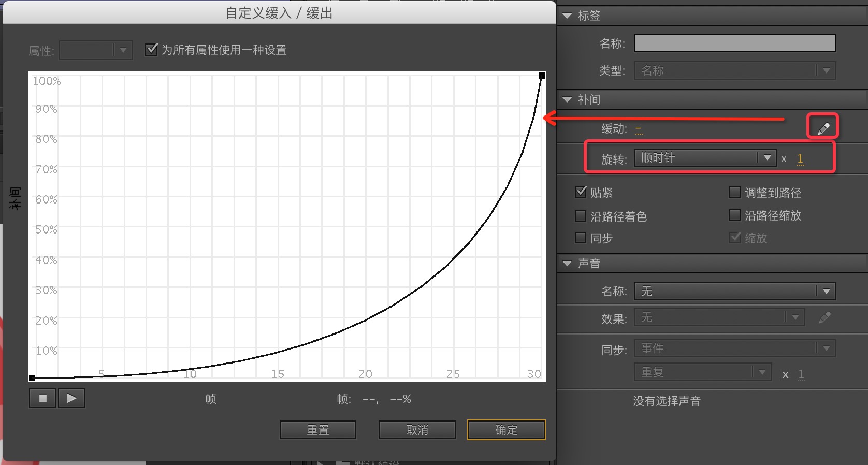Collapse the 补间 section
868x465 pixels.
(567, 99)
